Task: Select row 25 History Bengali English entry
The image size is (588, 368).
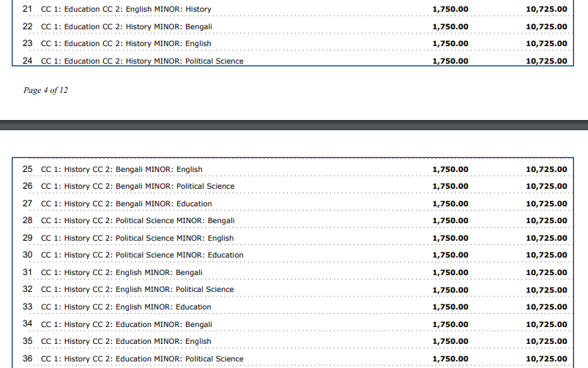Action: [122, 169]
